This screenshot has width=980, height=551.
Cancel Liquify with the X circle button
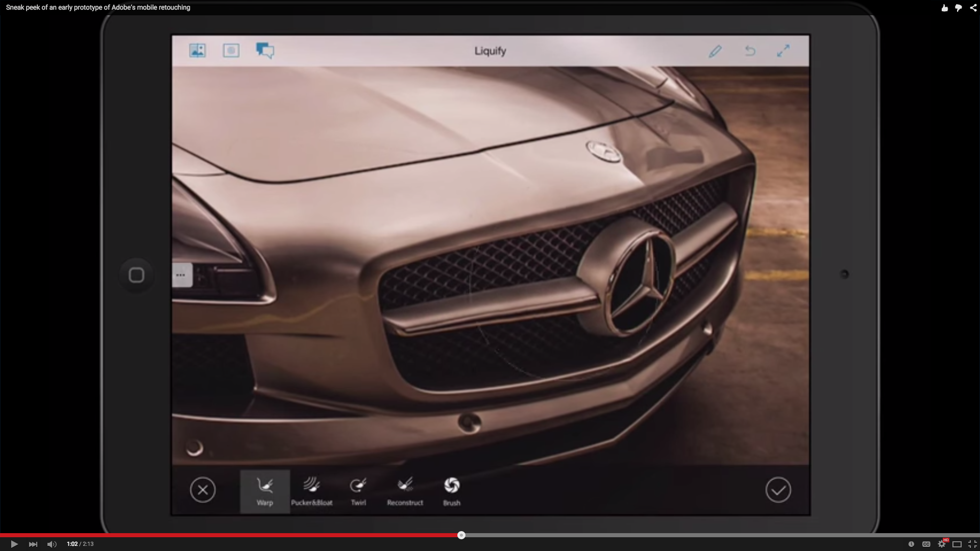pos(203,490)
